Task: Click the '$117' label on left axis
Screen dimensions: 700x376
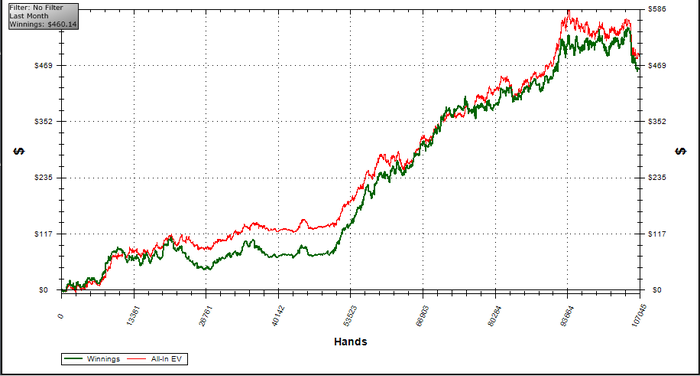Action: [43, 234]
